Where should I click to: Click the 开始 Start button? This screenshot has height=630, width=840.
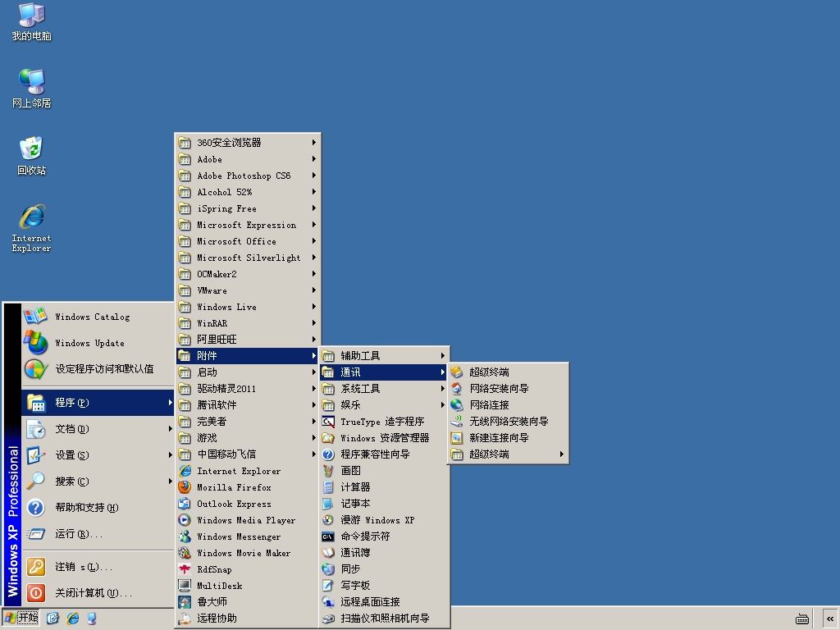[x=22, y=618]
